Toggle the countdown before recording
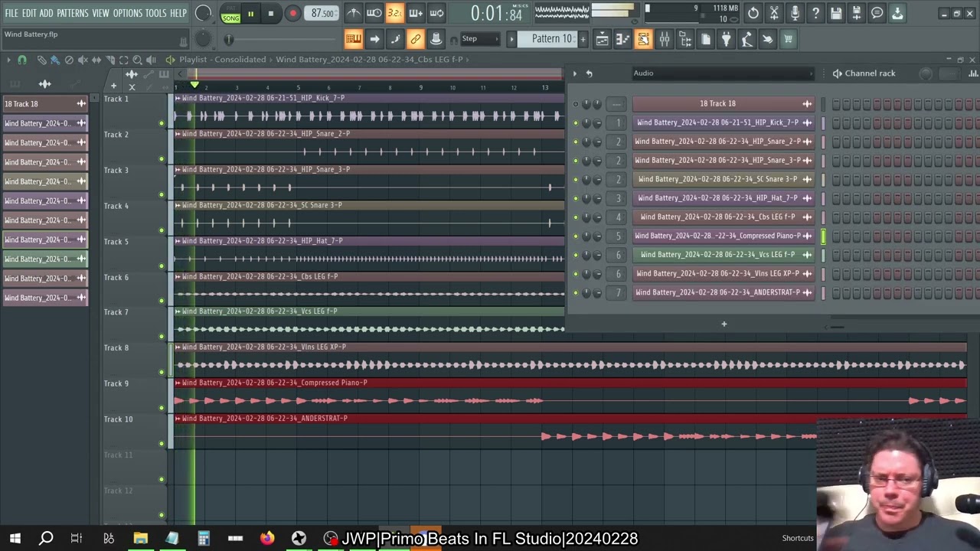This screenshot has height=551, width=980. [395, 13]
